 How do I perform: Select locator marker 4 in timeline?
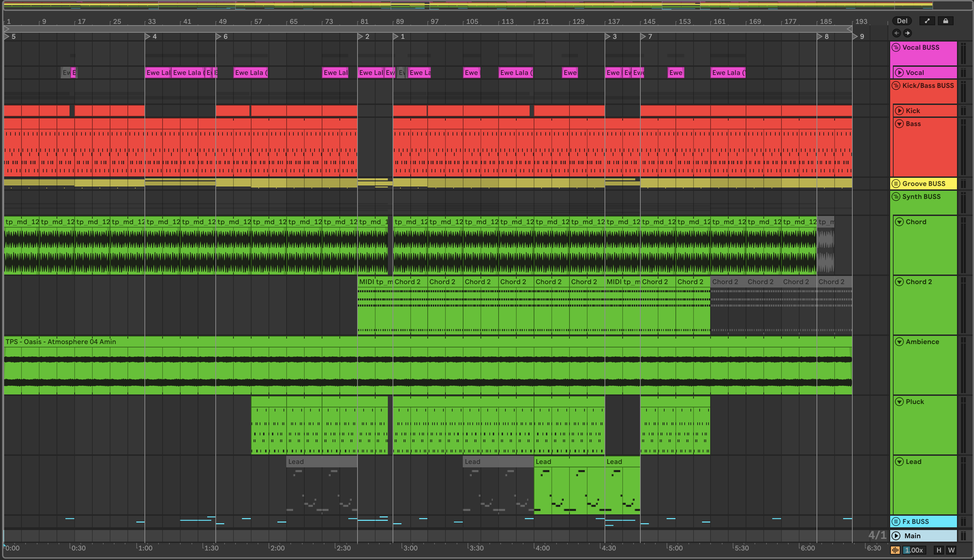click(x=148, y=36)
